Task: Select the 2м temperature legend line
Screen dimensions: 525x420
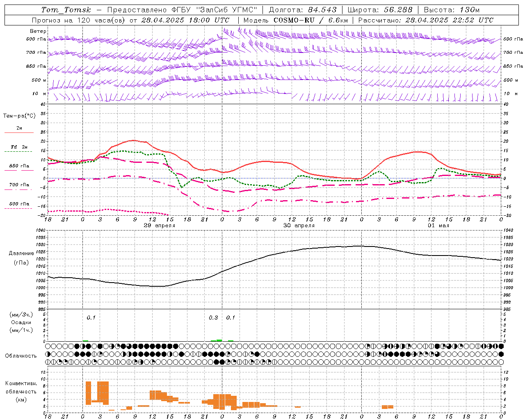Action: pyautogui.click(x=19, y=130)
